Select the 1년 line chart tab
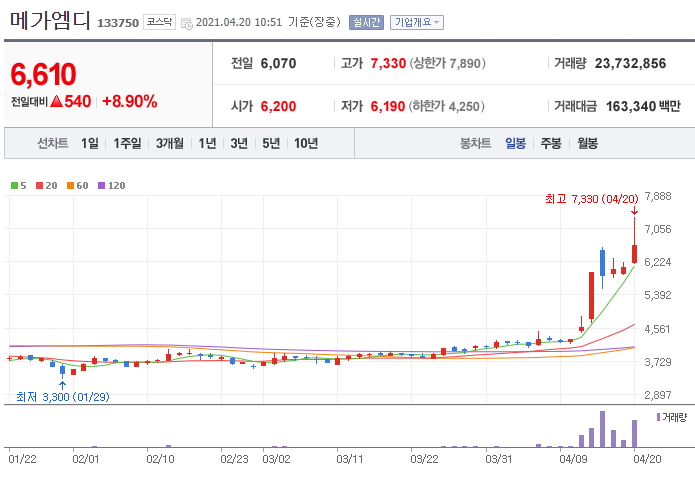Screen dimensions: 695x480 coord(207,143)
